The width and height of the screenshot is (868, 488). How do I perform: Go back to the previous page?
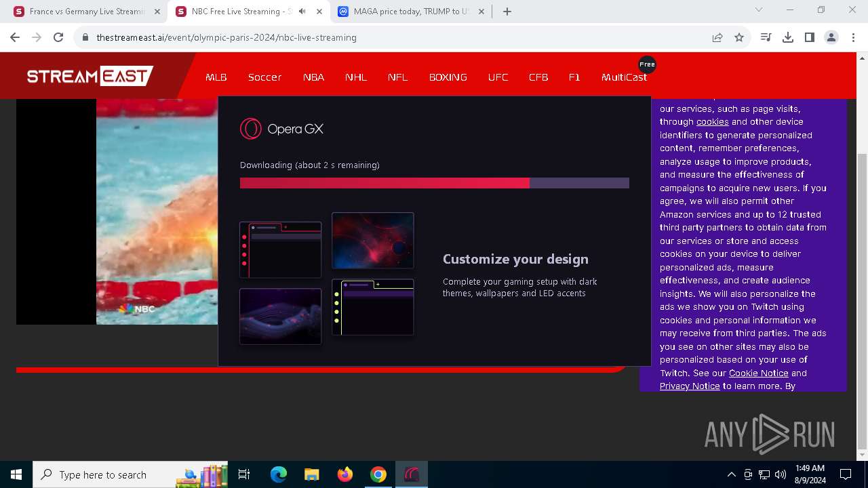click(x=15, y=37)
